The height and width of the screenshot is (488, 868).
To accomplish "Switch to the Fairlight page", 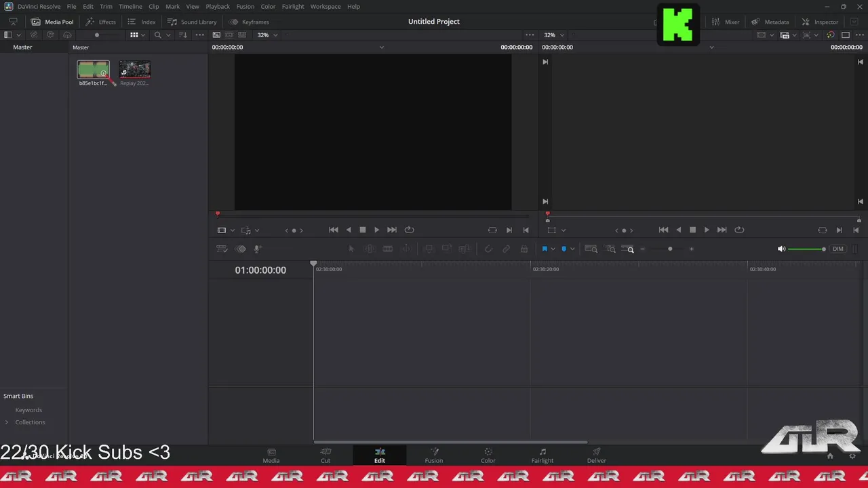I will coord(542,455).
